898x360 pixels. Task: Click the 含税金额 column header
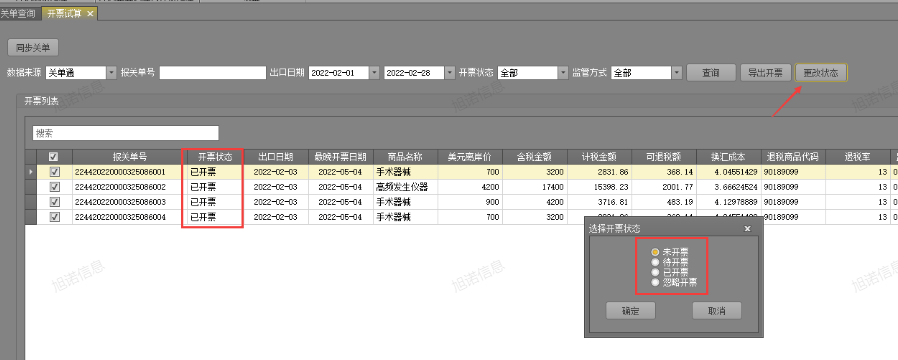tap(535, 156)
